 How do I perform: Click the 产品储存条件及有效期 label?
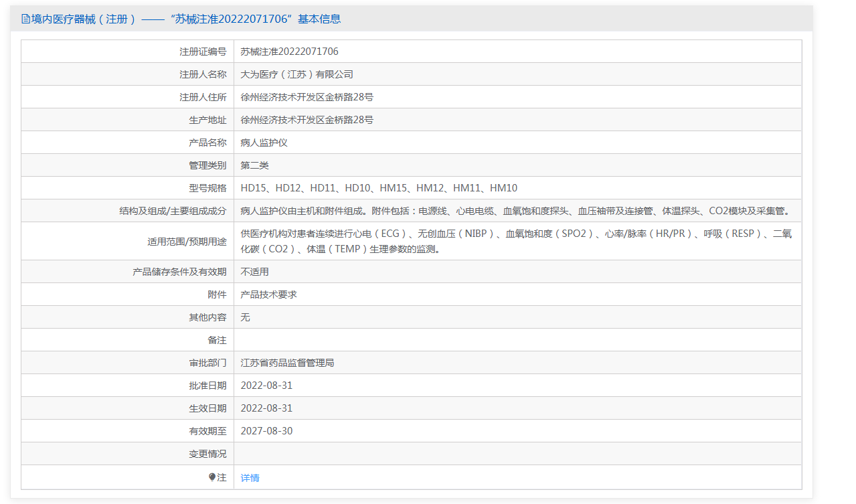[x=179, y=272]
